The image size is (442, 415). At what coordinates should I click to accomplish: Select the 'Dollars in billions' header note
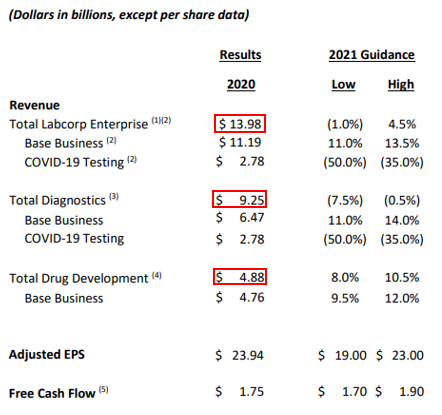[x=129, y=15]
